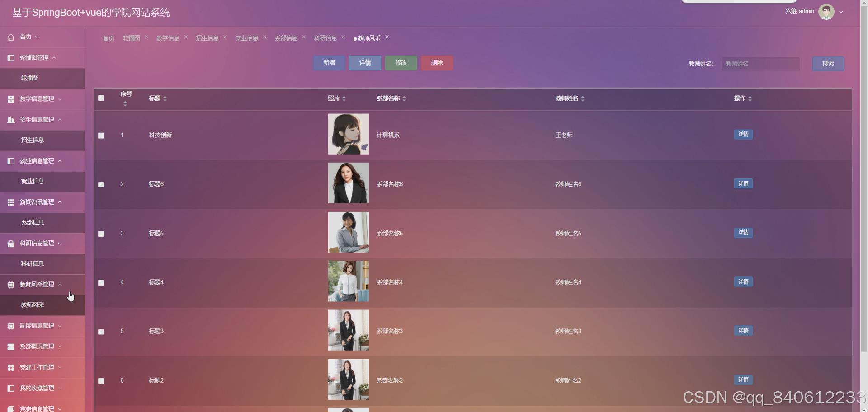Toggle the select-all checkbox in table header
Screen dimensions: 868x412
pyautogui.click(x=101, y=98)
